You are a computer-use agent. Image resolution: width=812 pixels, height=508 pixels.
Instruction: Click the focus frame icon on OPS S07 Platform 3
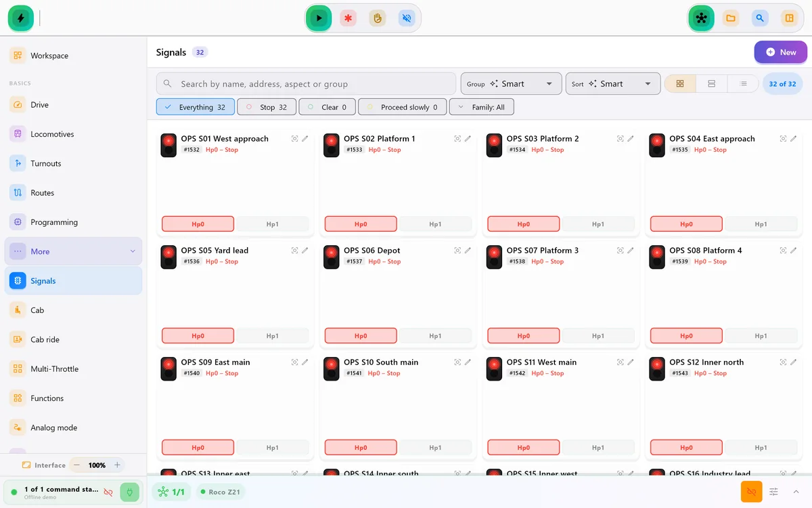(x=620, y=250)
